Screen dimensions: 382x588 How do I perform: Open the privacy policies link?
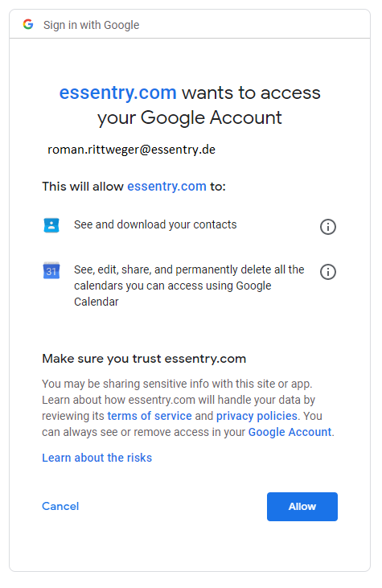tap(257, 416)
